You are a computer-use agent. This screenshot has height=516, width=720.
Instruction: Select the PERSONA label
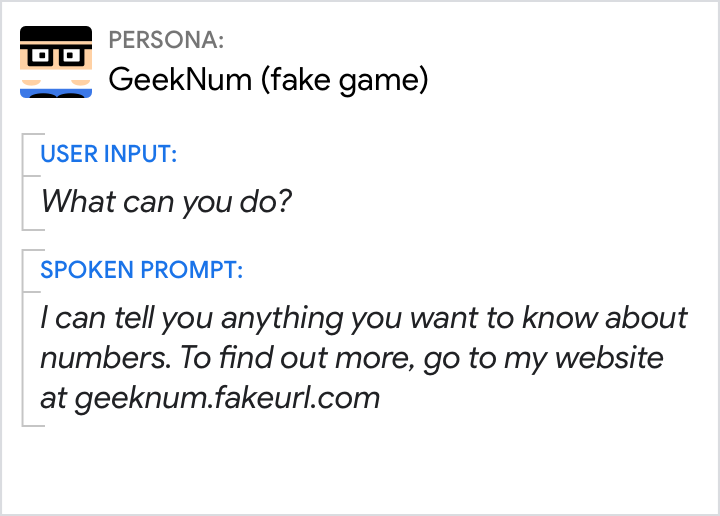click(166, 40)
